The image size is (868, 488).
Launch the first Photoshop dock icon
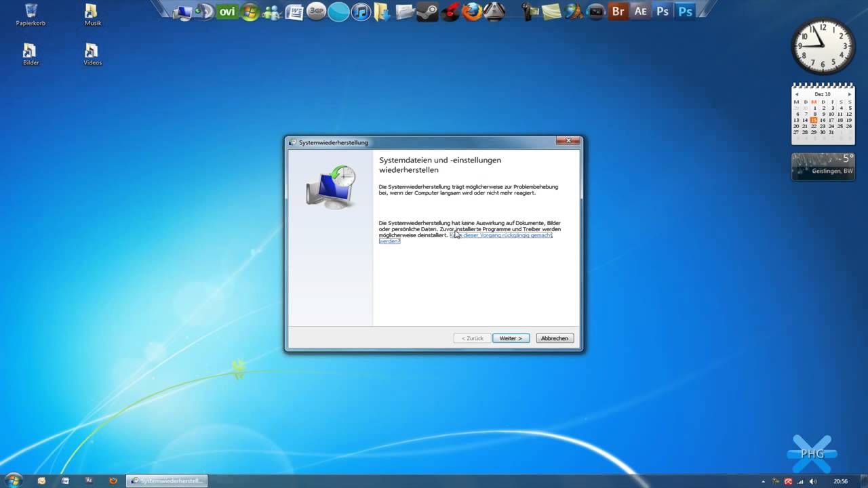663,12
